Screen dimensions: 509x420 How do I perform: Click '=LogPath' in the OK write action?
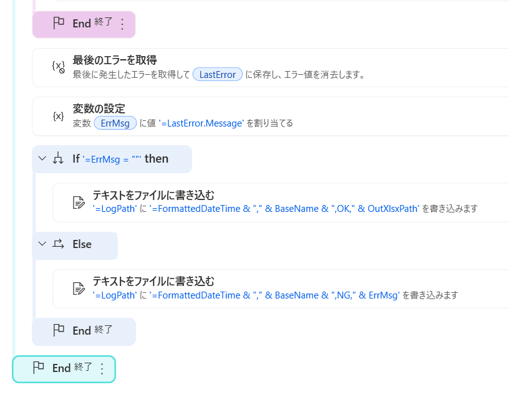(x=114, y=209)
